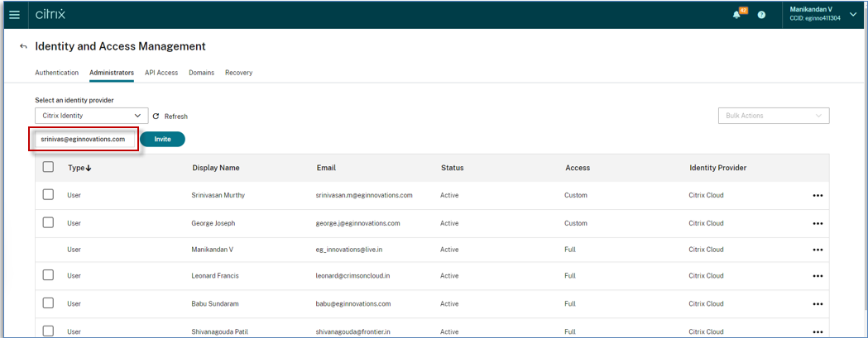Click email eg_innovations@live.in

[x=349, y=250]
